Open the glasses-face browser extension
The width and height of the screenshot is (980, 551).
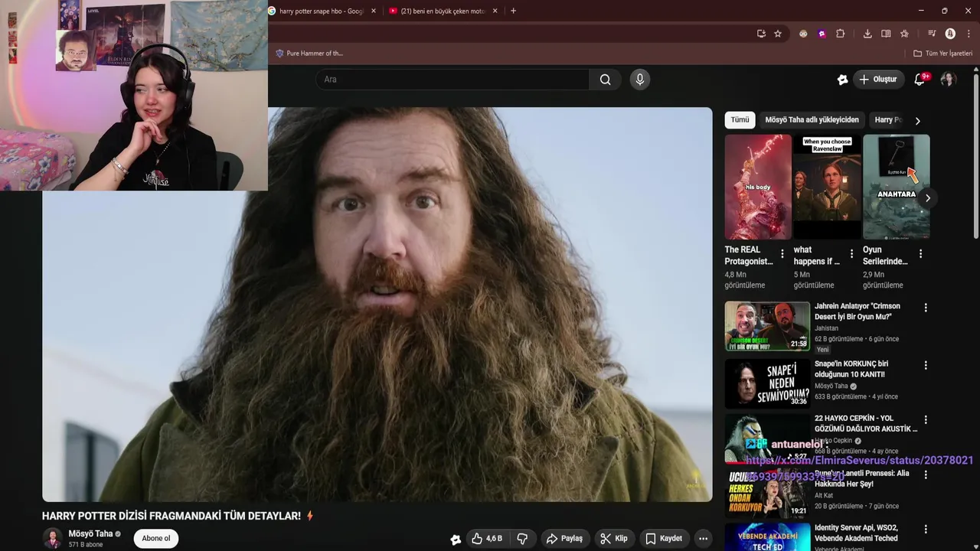point(803,34)
